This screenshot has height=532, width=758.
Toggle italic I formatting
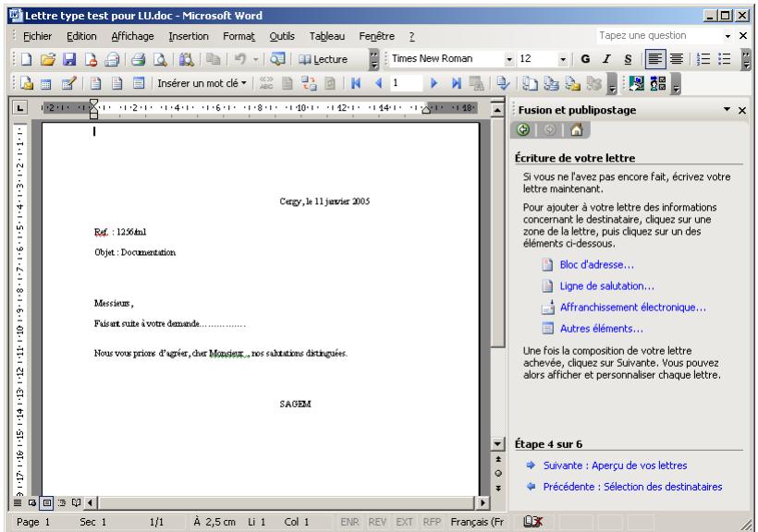(606, 59)
